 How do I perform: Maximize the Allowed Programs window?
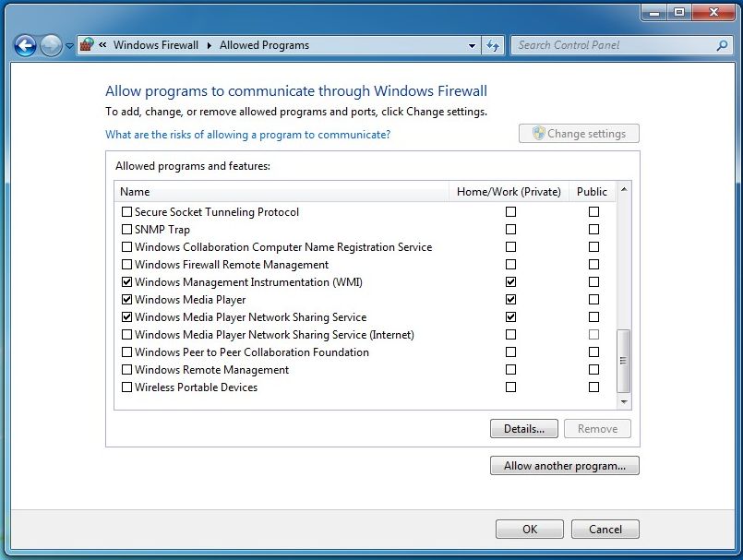(679, 12)
